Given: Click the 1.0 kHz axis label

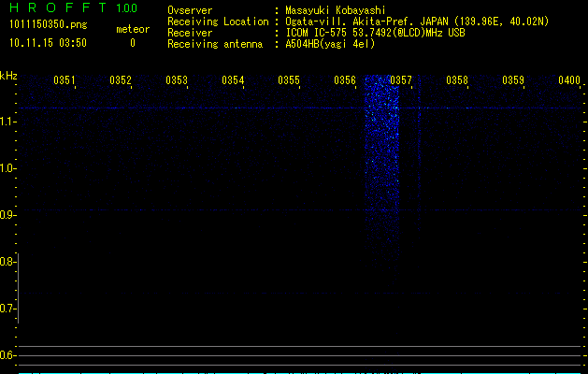Looking at the screenshot, I should 7,168.
